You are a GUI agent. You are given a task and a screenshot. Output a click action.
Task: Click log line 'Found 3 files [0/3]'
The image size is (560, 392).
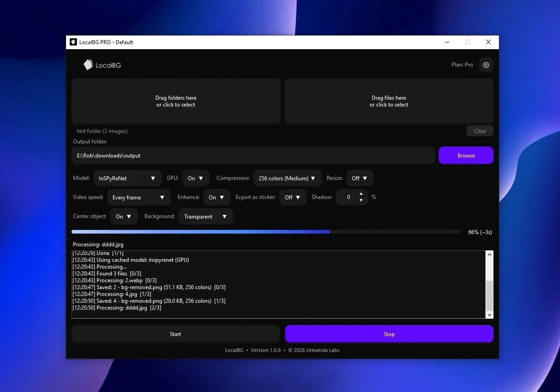click(x=107, y=274)
